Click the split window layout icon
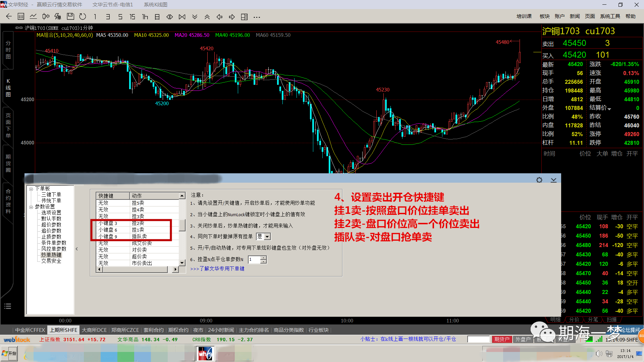Screen dimensions: 644x362 pyautogui.click(x=245, y=17)
